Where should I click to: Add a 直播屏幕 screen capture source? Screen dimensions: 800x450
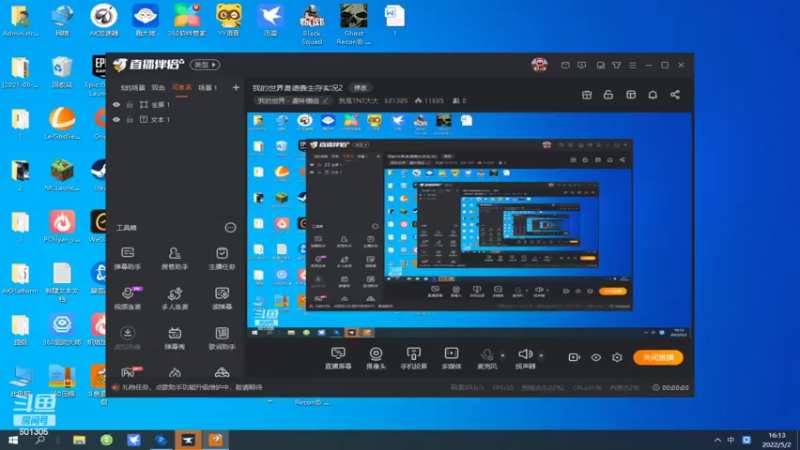pos(338,358)
